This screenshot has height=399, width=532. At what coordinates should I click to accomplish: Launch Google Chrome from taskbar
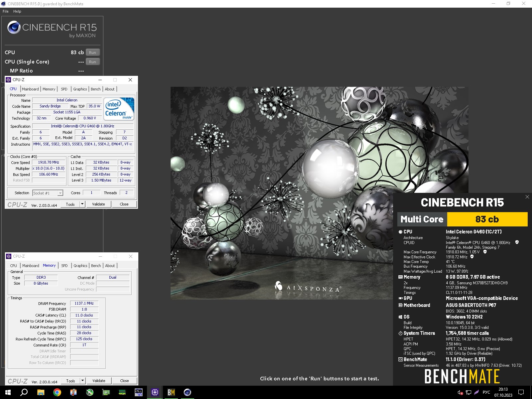57,392
